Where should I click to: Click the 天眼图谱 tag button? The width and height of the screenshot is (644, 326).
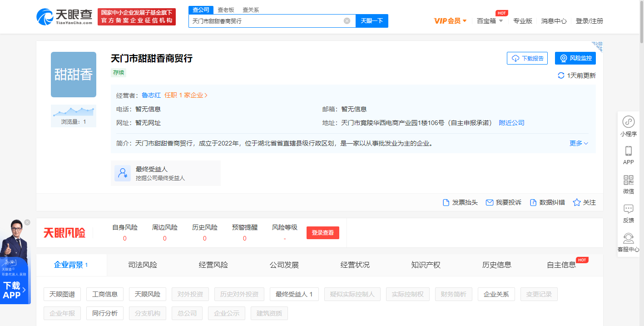(62, 294)
